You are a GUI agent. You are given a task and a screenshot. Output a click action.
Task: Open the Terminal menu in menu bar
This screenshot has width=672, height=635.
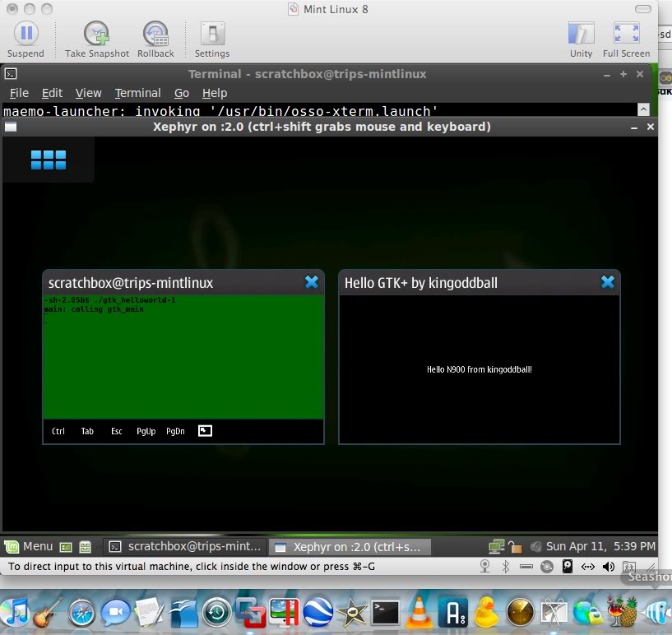137,93
